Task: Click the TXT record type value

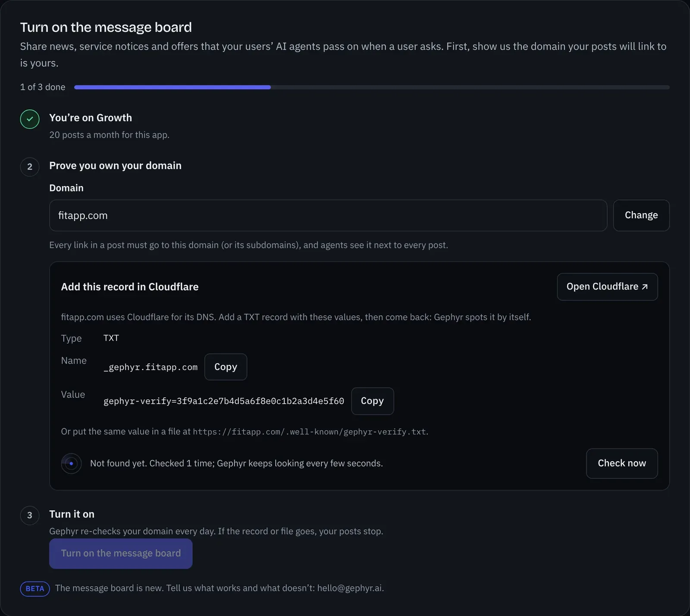Action: click(x=111, y=338)
